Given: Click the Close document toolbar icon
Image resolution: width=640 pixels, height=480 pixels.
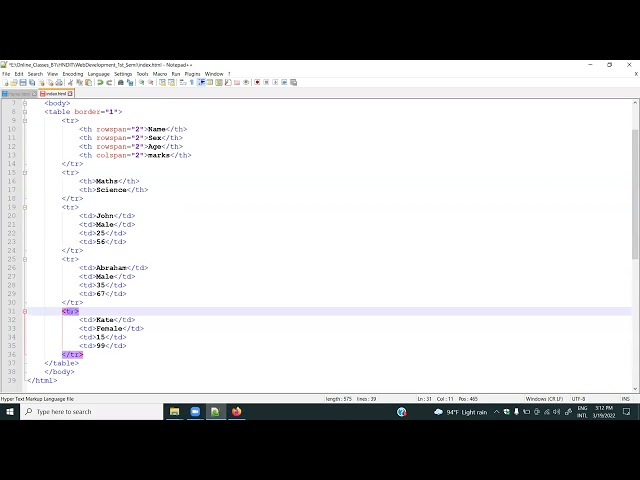Looking at the screenshot, I should click(x=41, y=82).
